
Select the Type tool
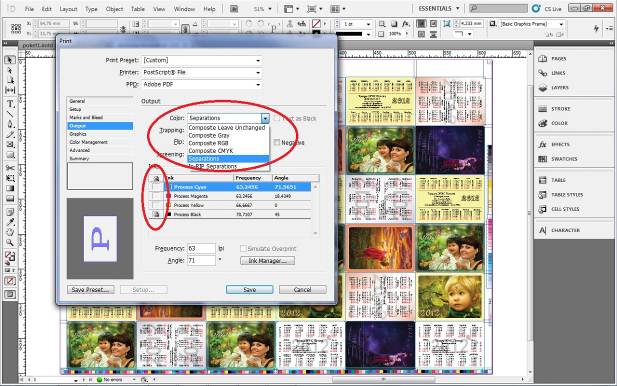tap(10, 104)
